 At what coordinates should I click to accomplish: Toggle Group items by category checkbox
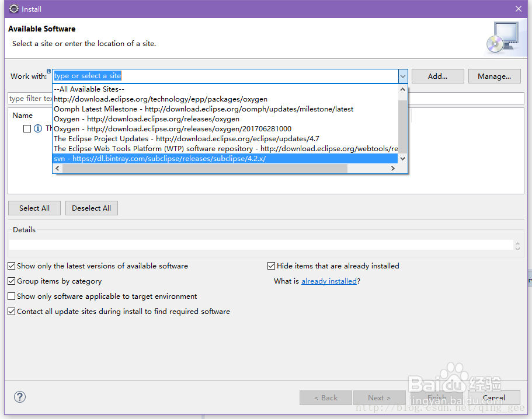click(x=11, y=281)
